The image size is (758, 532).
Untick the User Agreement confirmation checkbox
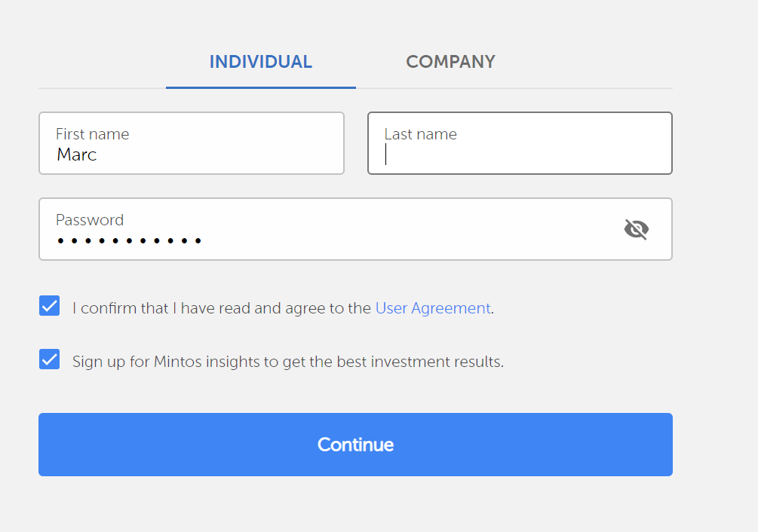pos(50,306)
